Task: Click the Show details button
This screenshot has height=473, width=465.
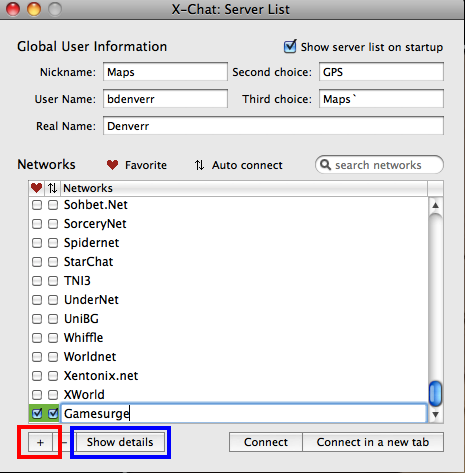Action: [x=120, y=442]
